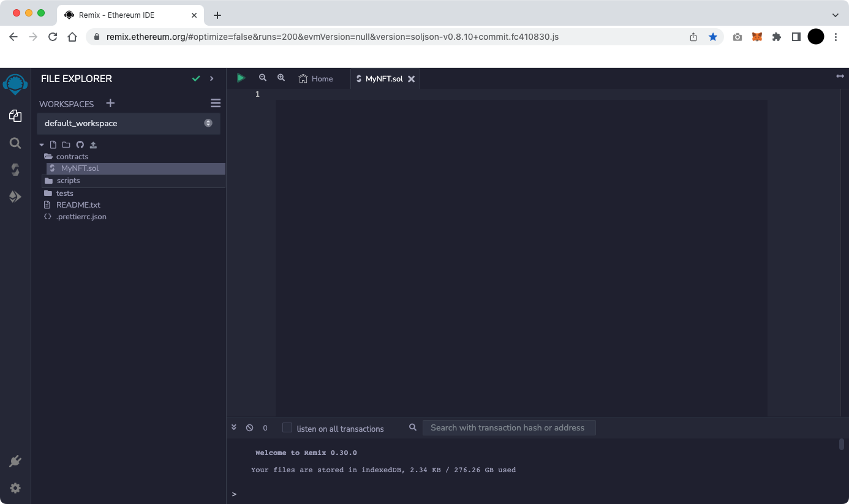Click the create new workspace plus icon

[110, 103]
